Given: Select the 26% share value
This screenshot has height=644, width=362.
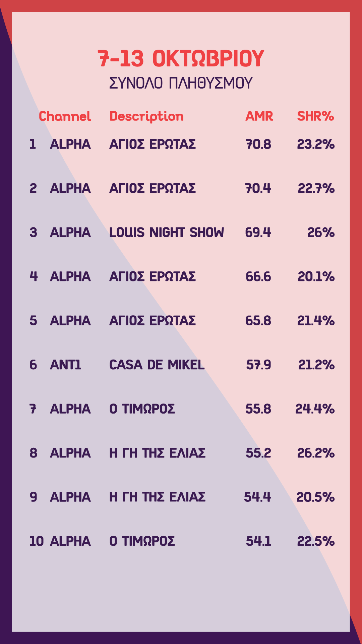Looking at the screenshot, I should coord(321,232).
